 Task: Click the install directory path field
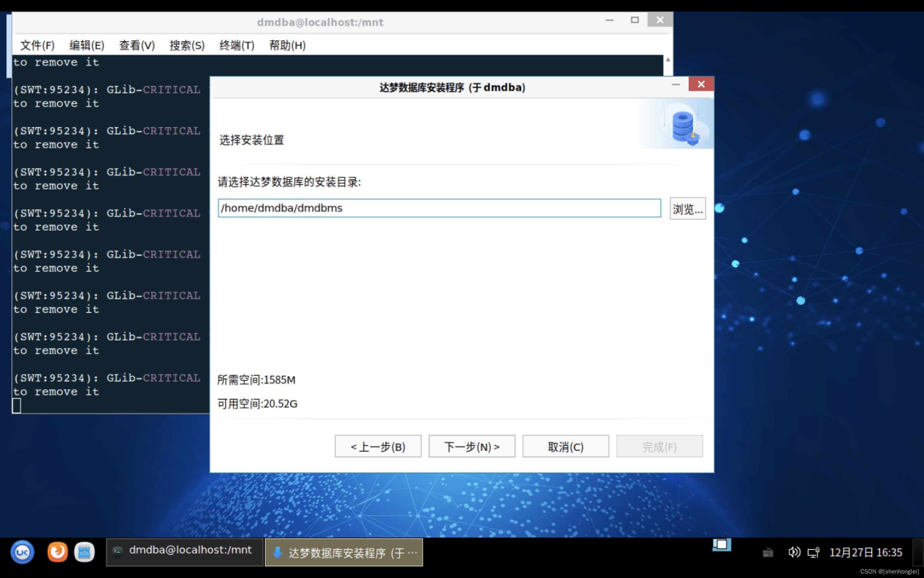(x=439, y=208)
